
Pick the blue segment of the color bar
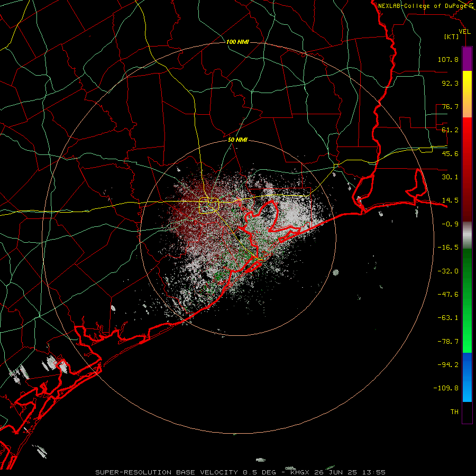pyautogui.click(x=467, y=377)
